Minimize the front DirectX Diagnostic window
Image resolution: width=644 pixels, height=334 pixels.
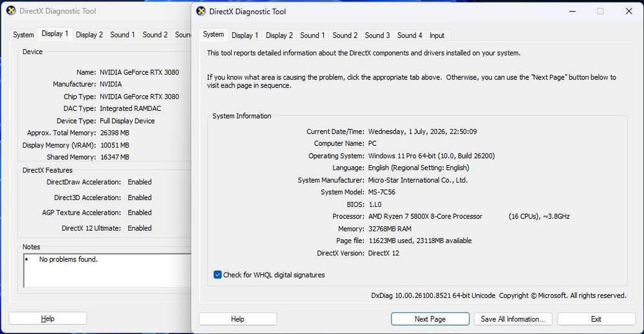point(573,12)
